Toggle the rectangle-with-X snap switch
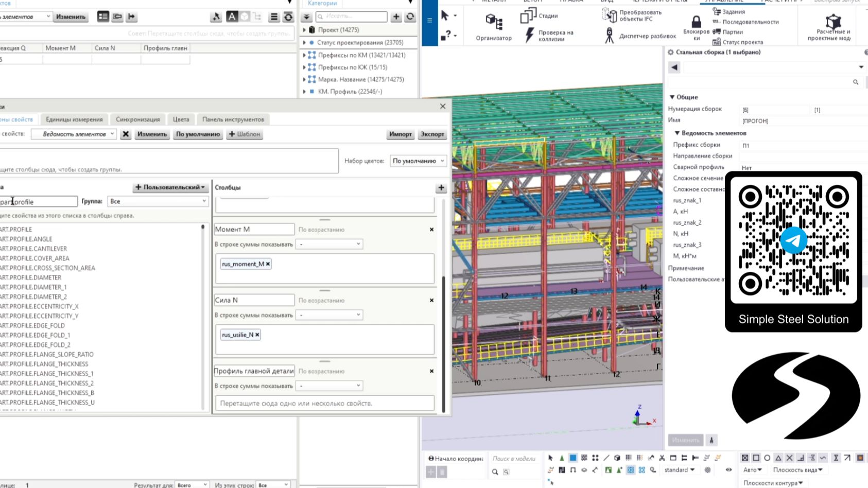 tap(745, 458)
